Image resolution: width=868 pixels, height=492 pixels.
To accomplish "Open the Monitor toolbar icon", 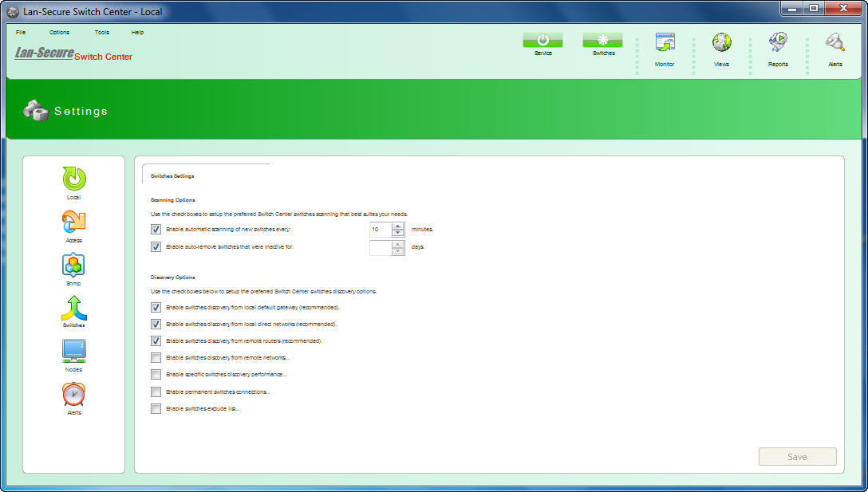I will (x=665, y=42).
